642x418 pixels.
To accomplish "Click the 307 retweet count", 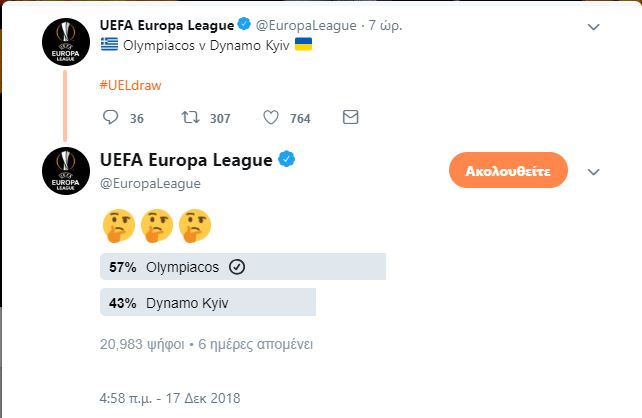I will point(220,119).
